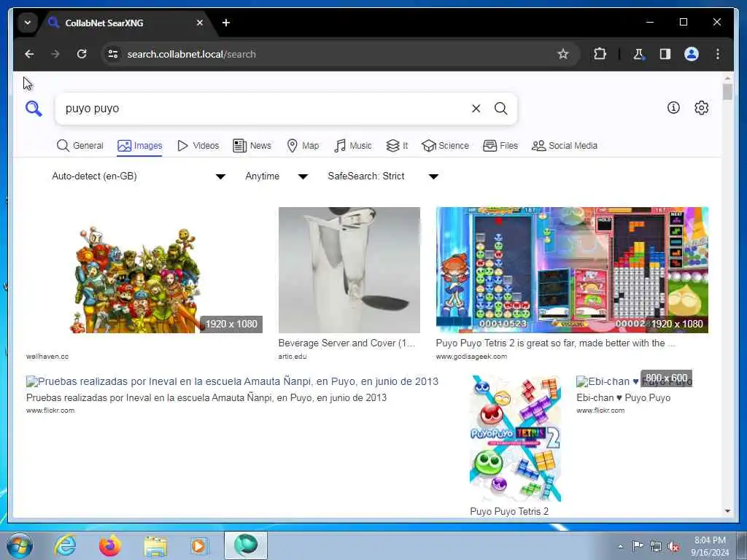Open the tab search dropdown arrow
Viewport: 747px width, 560px height.
click(x=28, y=23)
